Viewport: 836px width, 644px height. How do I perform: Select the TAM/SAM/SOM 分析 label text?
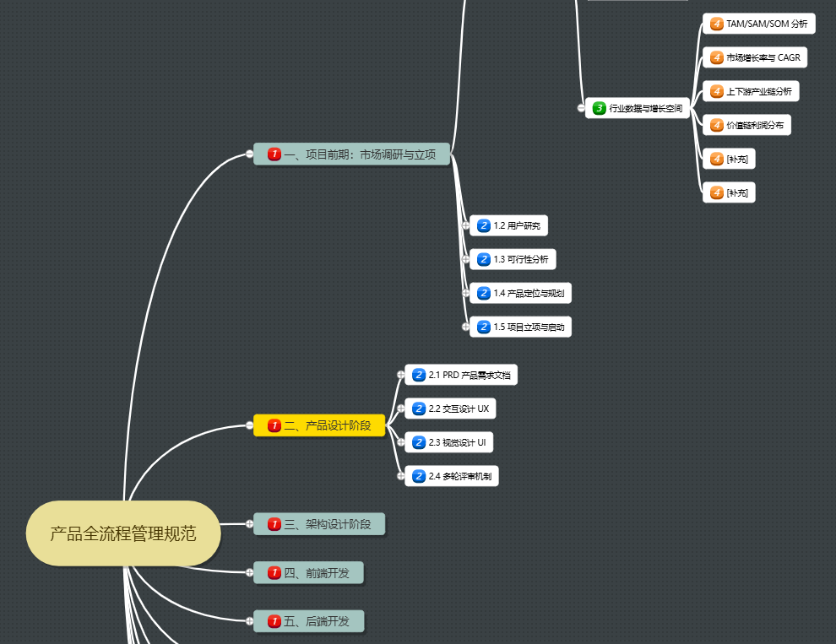pos(767,24)
